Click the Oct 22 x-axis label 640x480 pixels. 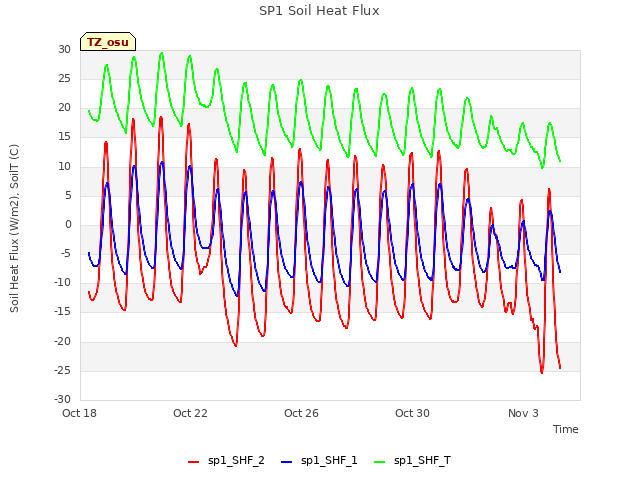[190, 413]
